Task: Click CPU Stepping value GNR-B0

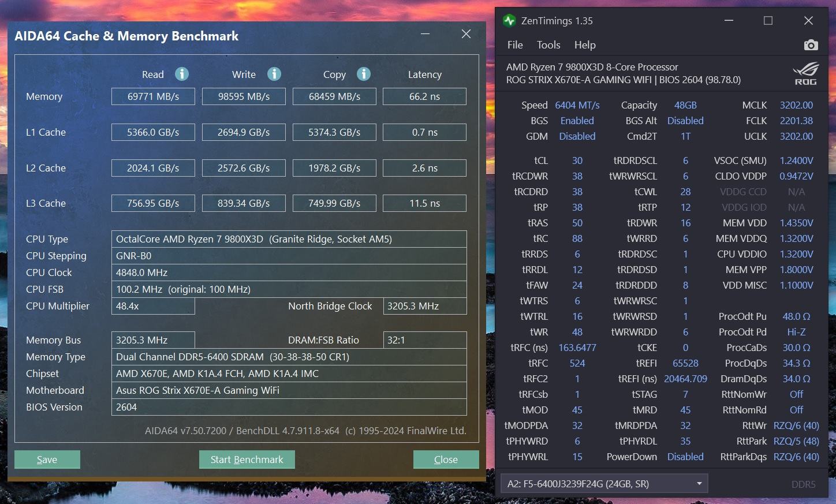Action: (x=289, y=256)
